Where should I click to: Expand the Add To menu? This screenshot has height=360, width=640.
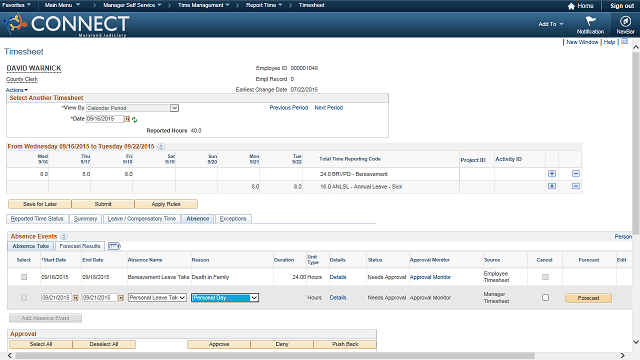point(551,24)
